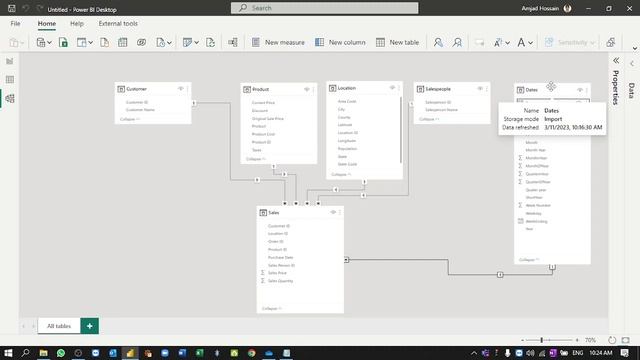Expand the Linguistic schema dropdown arrow
Screen dimensions: 640x360
(530, 43)
